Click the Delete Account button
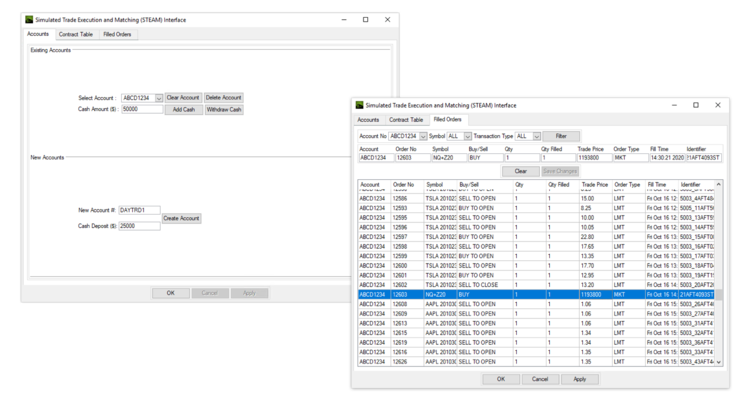This screenshot has height=406, width=750. coord(224,98)
